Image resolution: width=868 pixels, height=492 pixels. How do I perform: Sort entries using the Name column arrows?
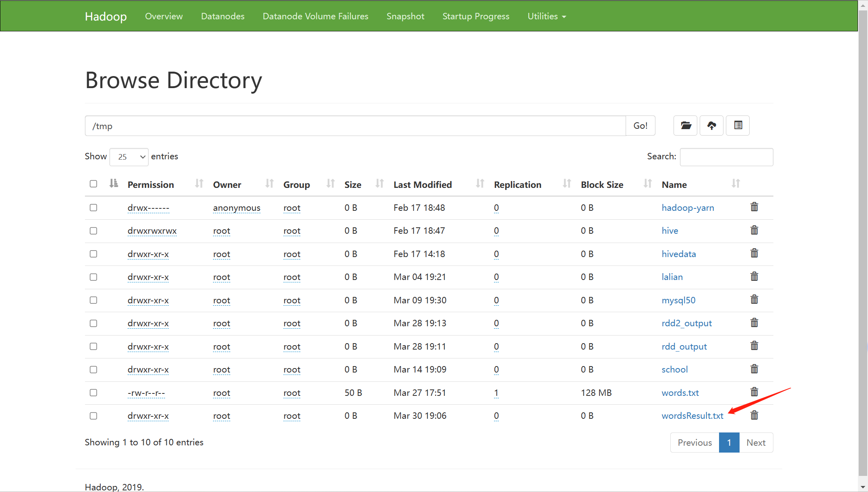(736, 184)
